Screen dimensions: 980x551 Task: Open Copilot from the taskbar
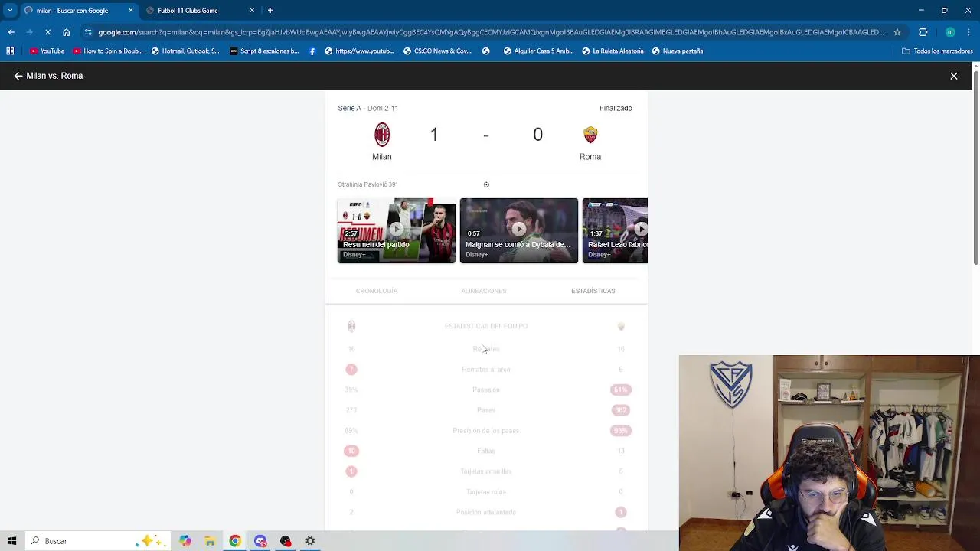[x=185, y=541]
